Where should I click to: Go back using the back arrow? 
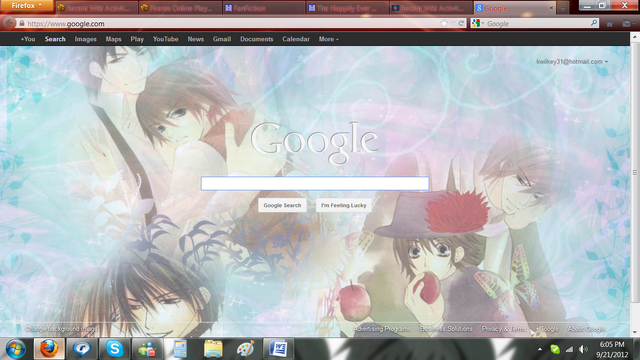tap(9, 23)
